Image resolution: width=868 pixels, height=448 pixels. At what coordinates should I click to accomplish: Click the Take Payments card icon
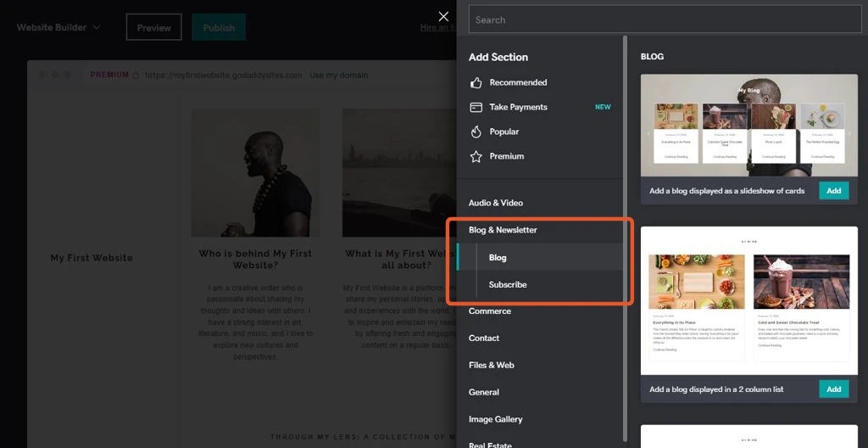click(476, 107)
